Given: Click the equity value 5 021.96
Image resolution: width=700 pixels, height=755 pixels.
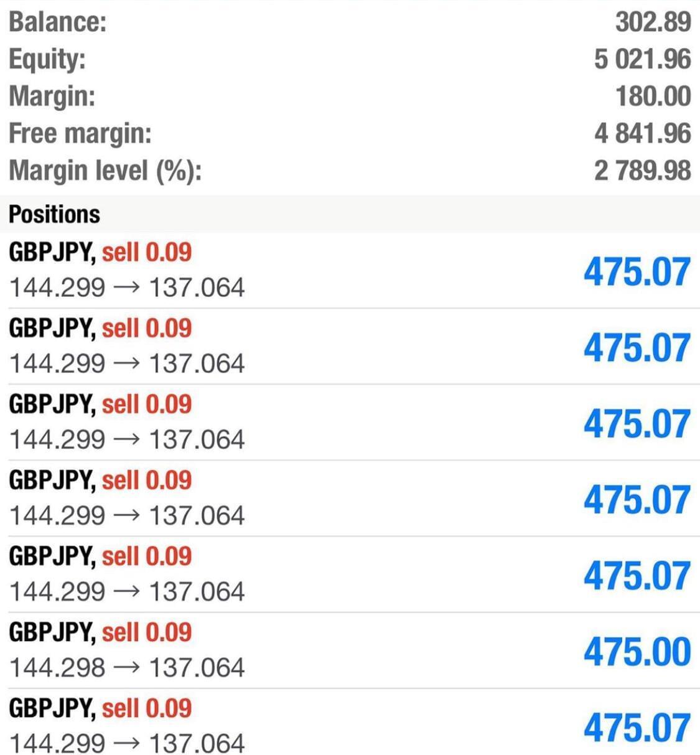Looking at the screenshot, I should pos(642,59).
